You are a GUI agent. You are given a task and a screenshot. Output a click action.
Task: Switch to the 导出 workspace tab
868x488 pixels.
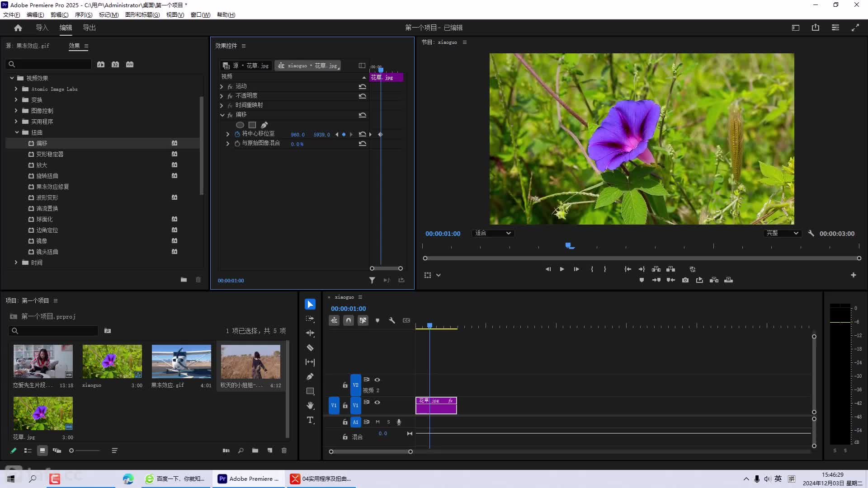[x=89, y=28]
